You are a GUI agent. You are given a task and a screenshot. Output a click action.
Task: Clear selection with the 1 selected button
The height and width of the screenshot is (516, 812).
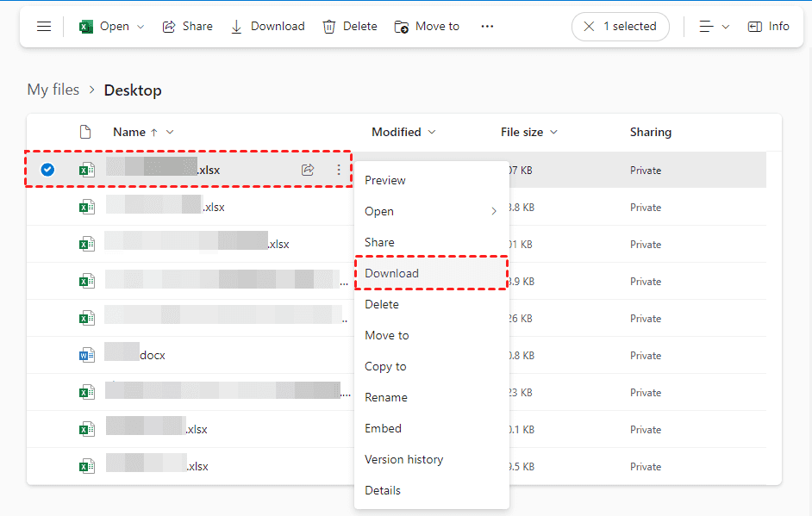pyautogui.click(x=621, y=27)
